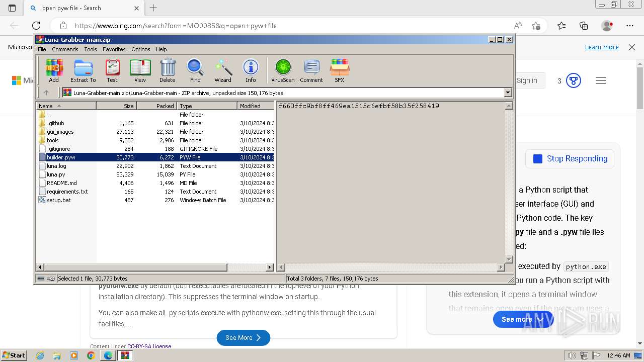The height and width of the screenshot is (362, 644).
Task: Click the Test archive icon
Action: click(112, 71)
